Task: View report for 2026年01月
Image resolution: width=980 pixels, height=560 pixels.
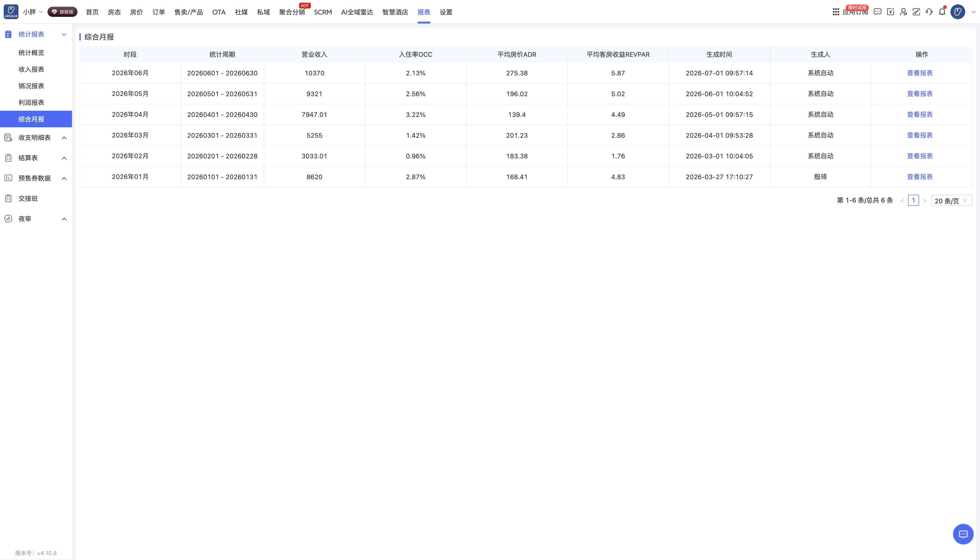Action: point(920,177)
